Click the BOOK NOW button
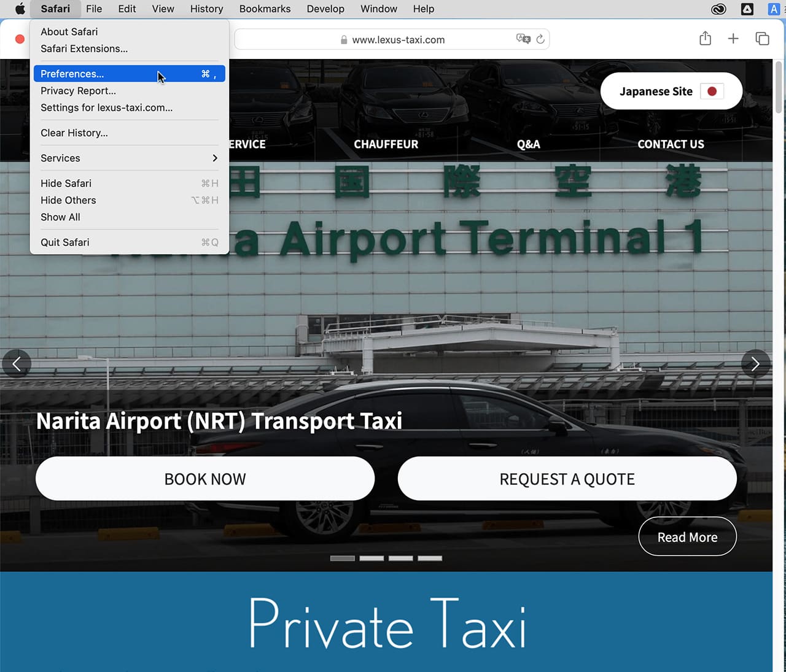Viewport: 786px width, 672px height. (x=205, y=479)
